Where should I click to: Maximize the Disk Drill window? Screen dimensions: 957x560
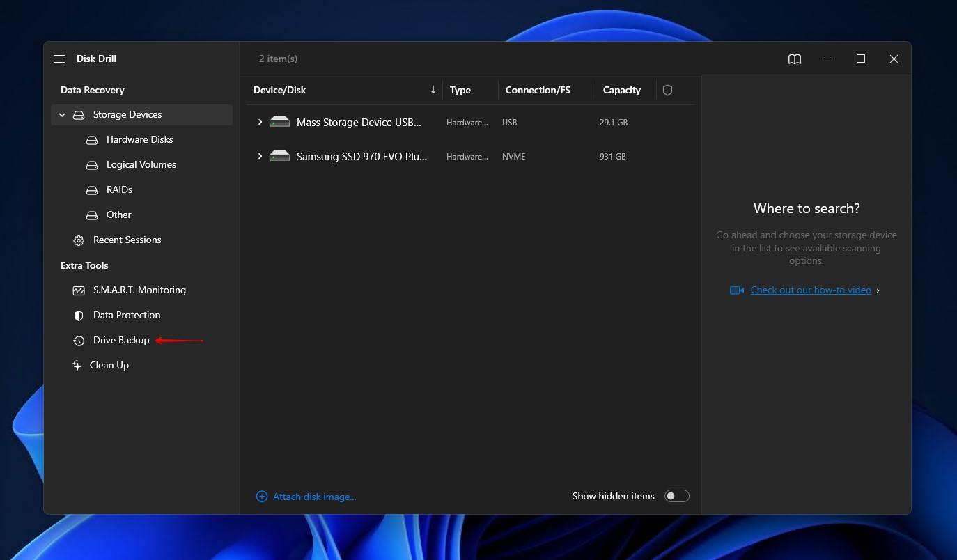point(861,59)
